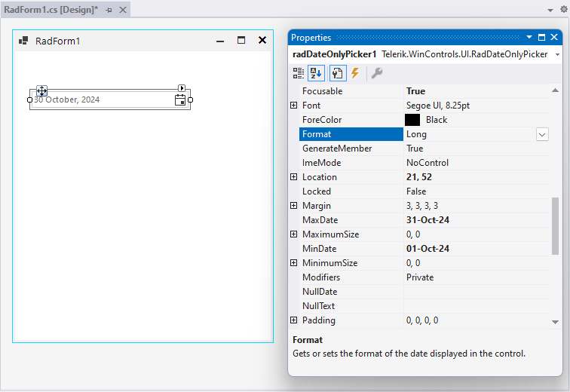The height and width of the screenshot is (392, 570).
Task: Click the Property Pages wrench icon
Action: click(377, 73)
